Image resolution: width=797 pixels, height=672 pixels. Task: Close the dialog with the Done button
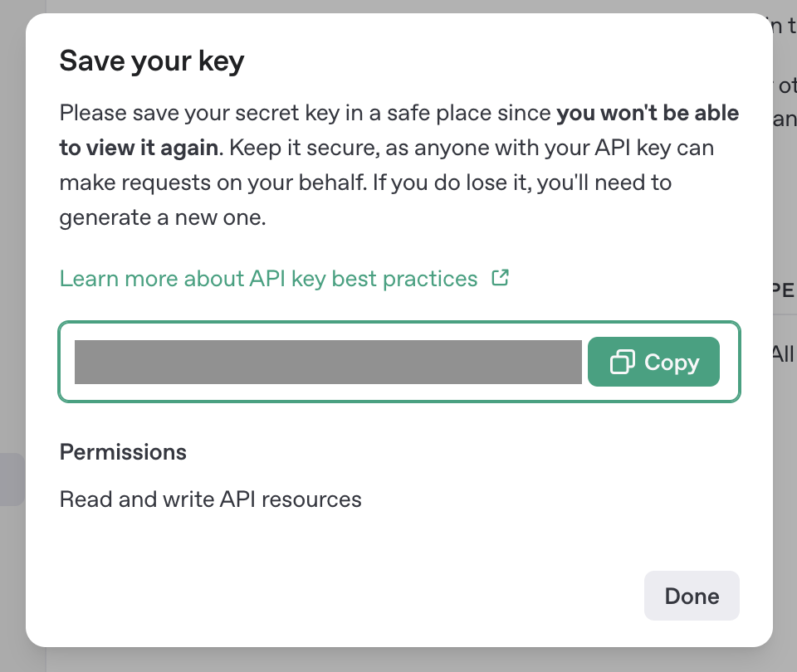coord(692,596)
